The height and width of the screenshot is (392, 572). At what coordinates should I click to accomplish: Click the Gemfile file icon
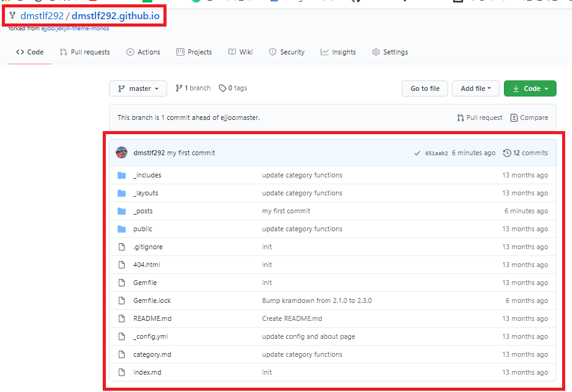(122, 283)
